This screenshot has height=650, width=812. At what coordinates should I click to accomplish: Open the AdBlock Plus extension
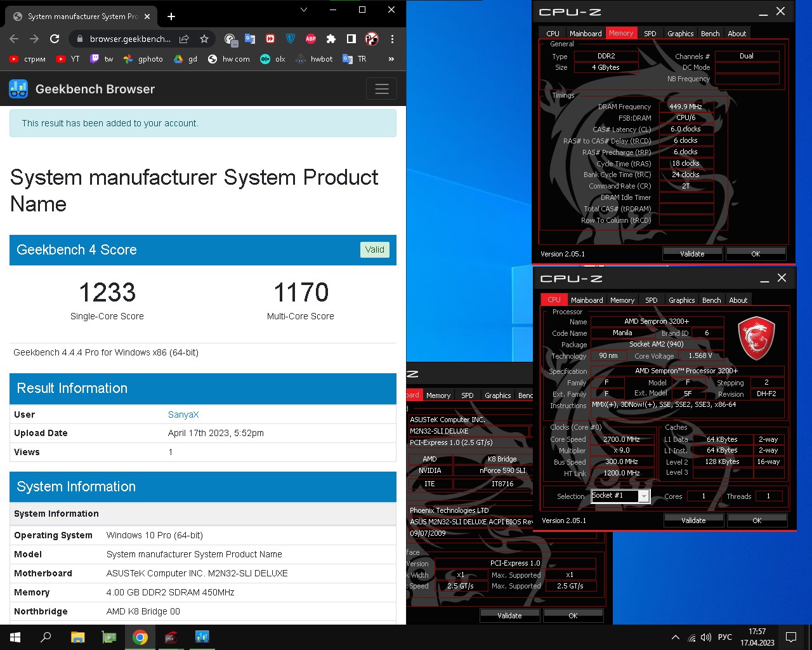point(311,39)
